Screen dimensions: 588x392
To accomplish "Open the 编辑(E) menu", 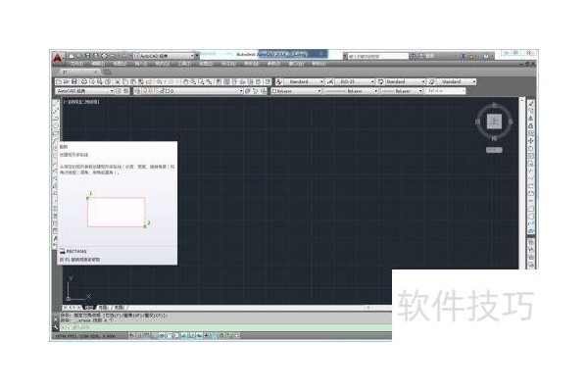I will (98, 64).
